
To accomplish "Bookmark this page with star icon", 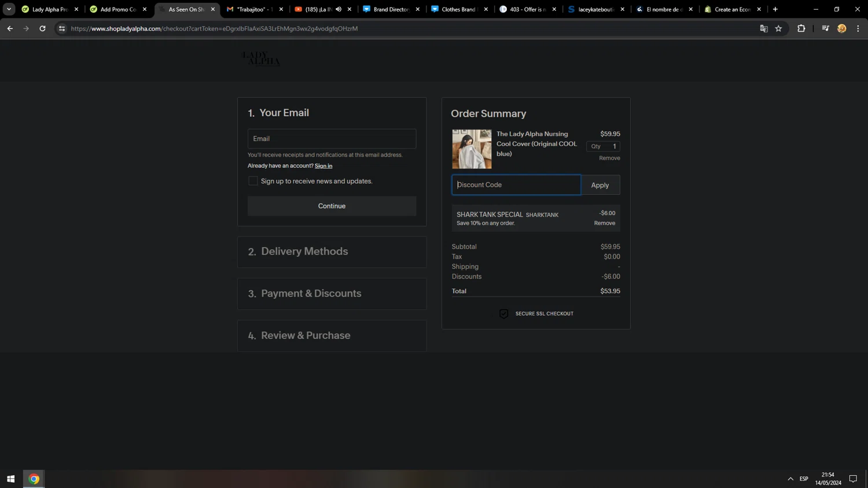I will click(778, 28).
